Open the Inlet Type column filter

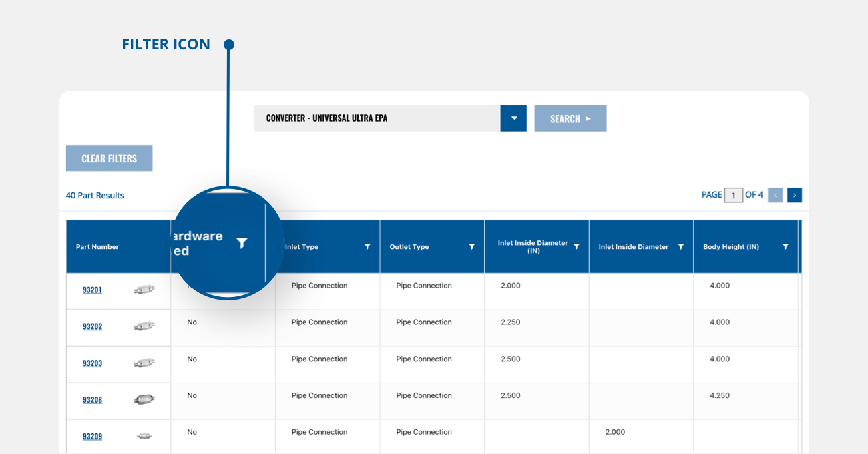[x=367, y=247]
